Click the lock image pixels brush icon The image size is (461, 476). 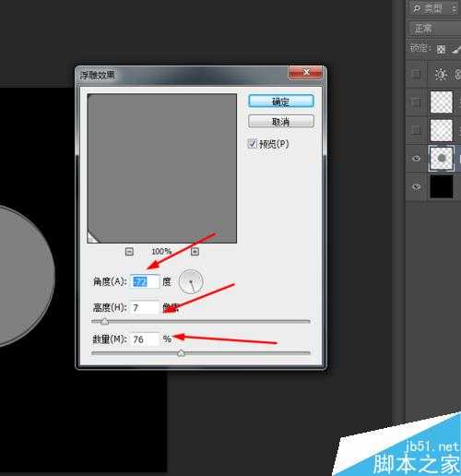(456, 49)
